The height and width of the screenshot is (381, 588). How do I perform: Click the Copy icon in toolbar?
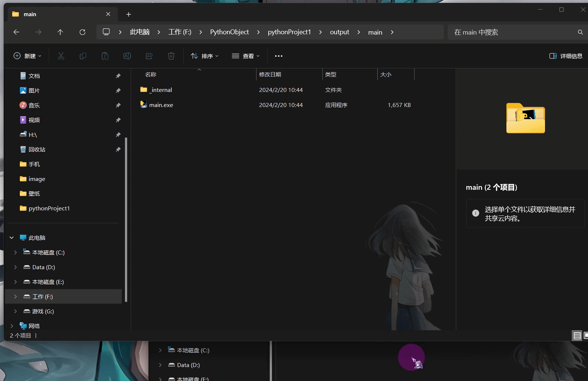click(x=83, y=56)
